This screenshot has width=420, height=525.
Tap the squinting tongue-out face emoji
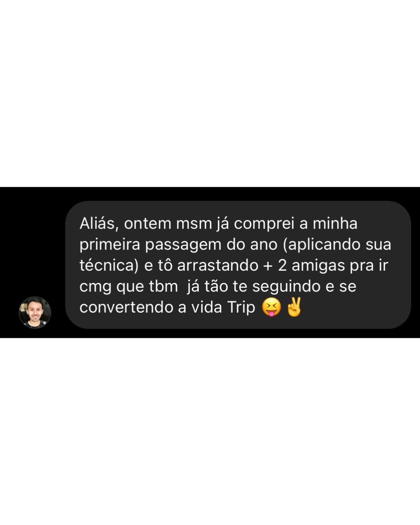coord(271,307)
